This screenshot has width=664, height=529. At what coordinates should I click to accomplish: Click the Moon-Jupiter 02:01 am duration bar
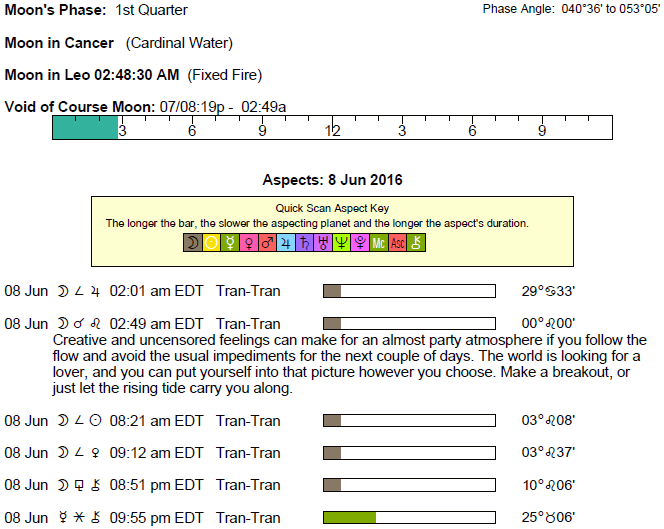pos(409,292)
